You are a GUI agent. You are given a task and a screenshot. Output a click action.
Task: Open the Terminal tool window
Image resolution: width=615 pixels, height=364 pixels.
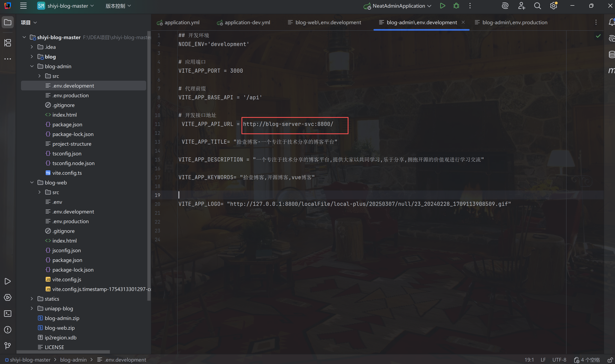pyautogui.click(x=8, y=314)
